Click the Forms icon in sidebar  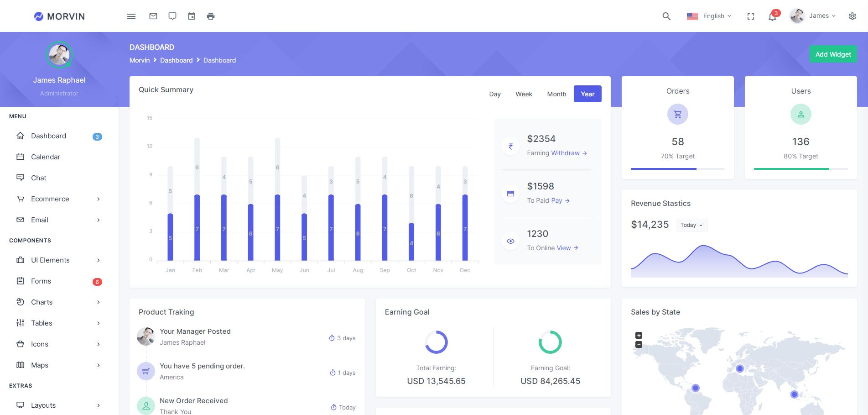[x=20, y=281]
